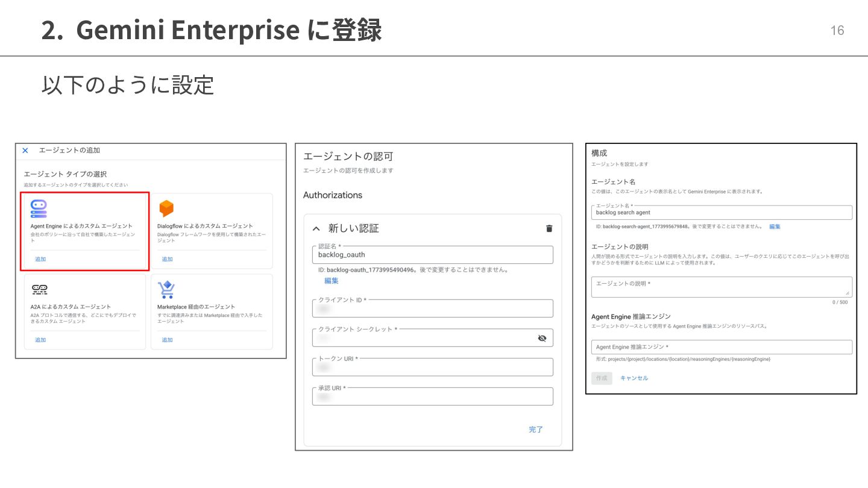The height and width of the screenshot is (488, 868).
Task: Add Agent Engine custom agent via 追加
Action: pyautogui.click(x=40, y=259)
